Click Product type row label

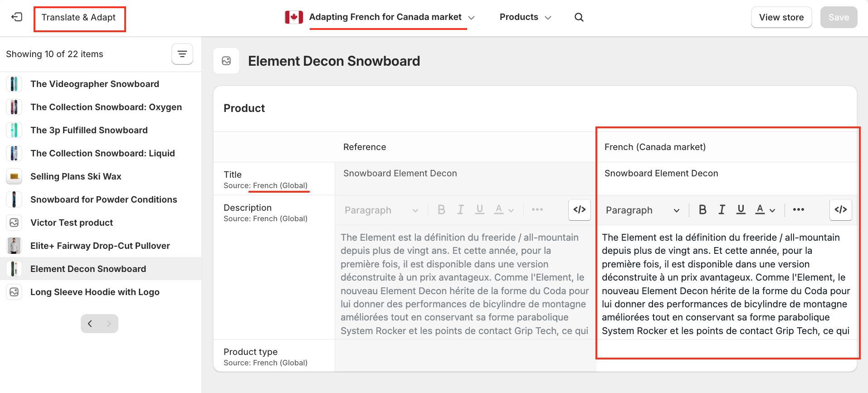pyautogui.click(x=250, y=352)
